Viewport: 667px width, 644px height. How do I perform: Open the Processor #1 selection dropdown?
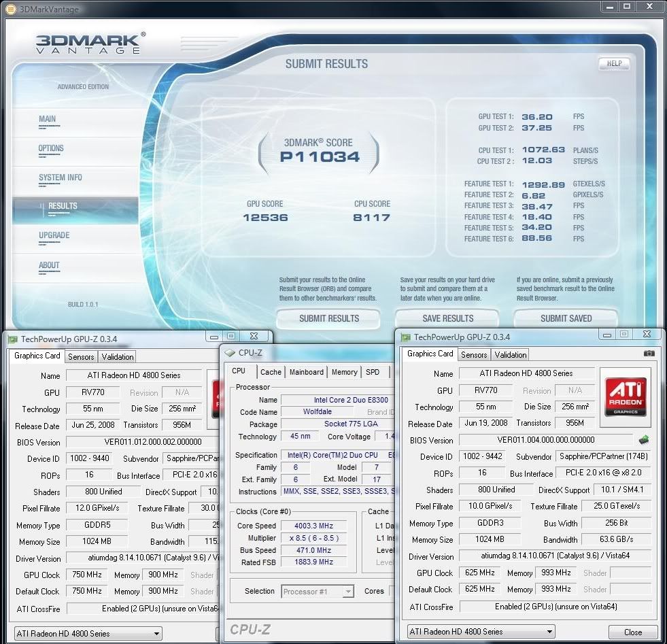pyautogui.click(x=318, y=592)
